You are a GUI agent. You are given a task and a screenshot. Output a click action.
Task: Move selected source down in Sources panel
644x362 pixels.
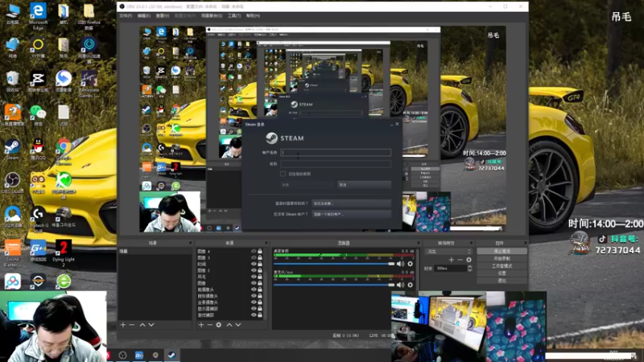point(238,325)
